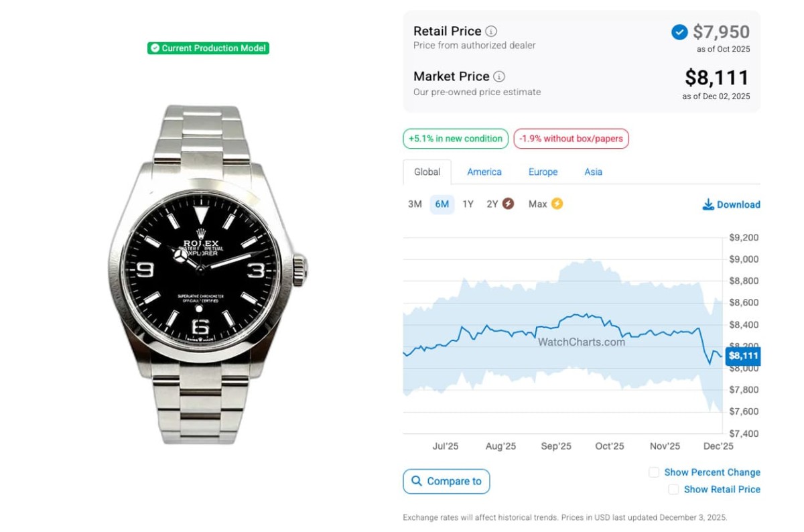The width and height of the screenshot is (804, 532).
Task: Click the Current Production Model badge
Action: tap(208, 48)
